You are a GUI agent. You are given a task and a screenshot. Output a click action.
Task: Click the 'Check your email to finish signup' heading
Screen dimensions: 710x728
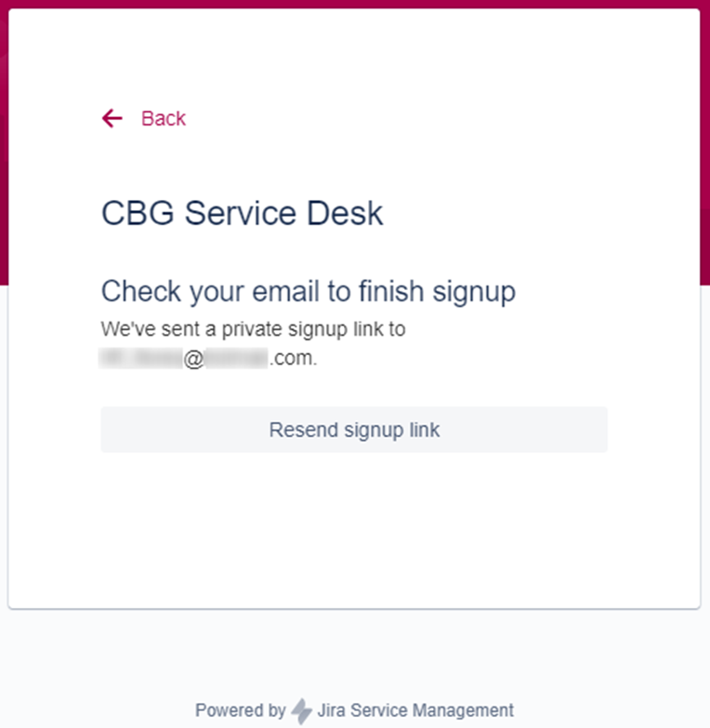coord(309,292)
